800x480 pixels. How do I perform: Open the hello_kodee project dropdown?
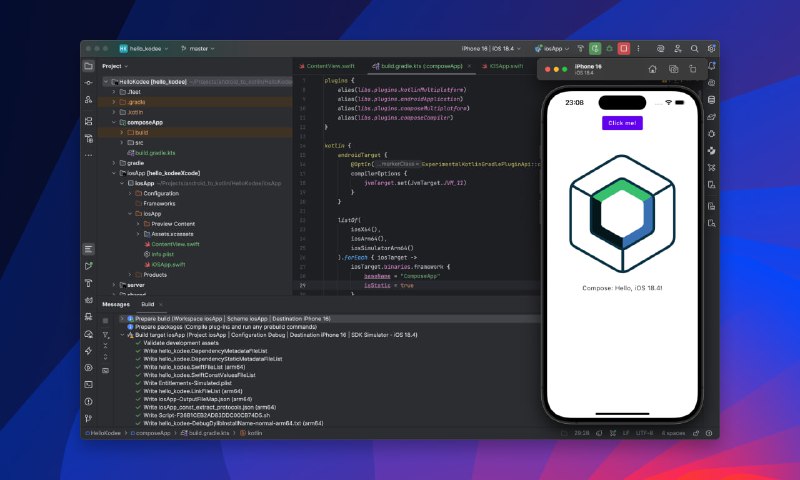(x=144, y=48)
